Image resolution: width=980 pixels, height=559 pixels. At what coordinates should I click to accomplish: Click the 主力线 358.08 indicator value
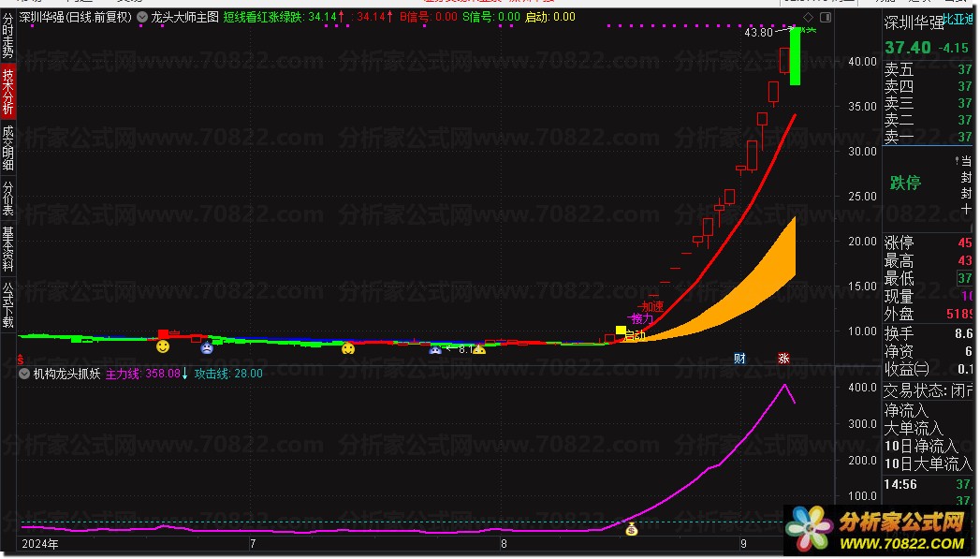[147, 374]
